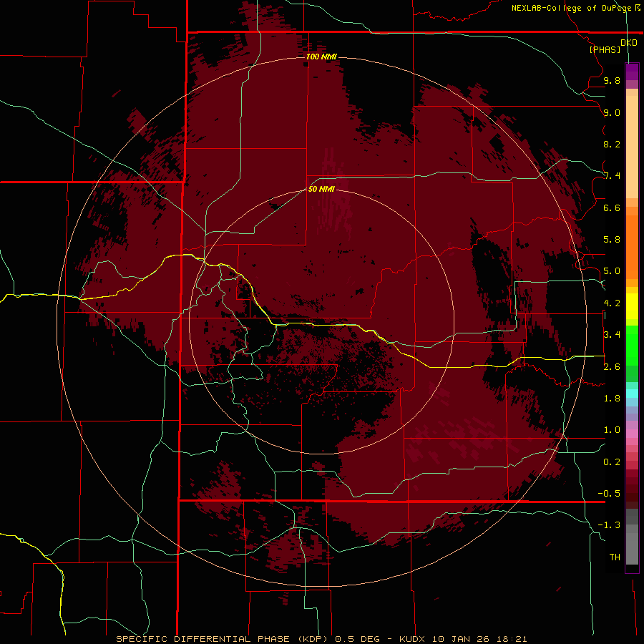Viewport: 644px width, 644px height.
Task: Click the 5.0 scale value
Action: pos(612,271)
